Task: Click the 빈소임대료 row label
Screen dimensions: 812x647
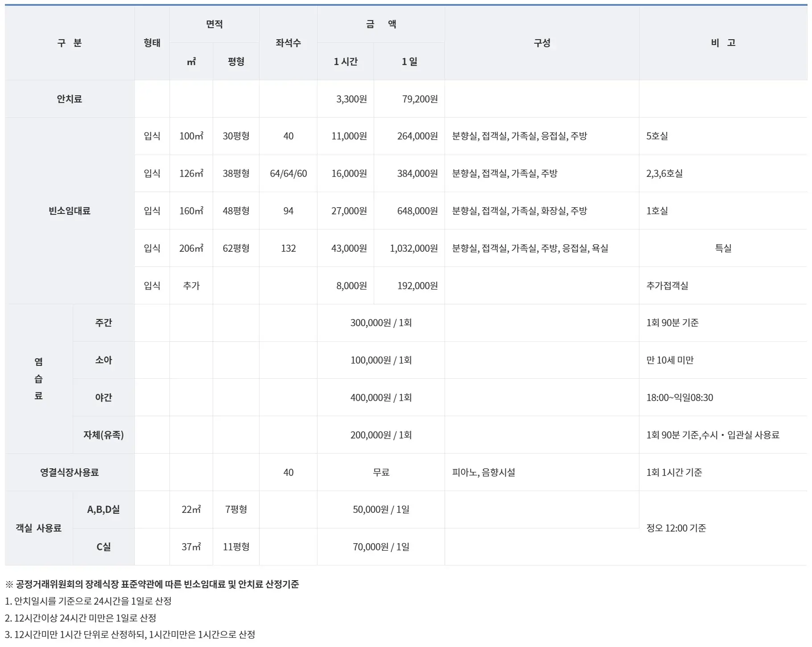Action: click(x=69, y=211)
